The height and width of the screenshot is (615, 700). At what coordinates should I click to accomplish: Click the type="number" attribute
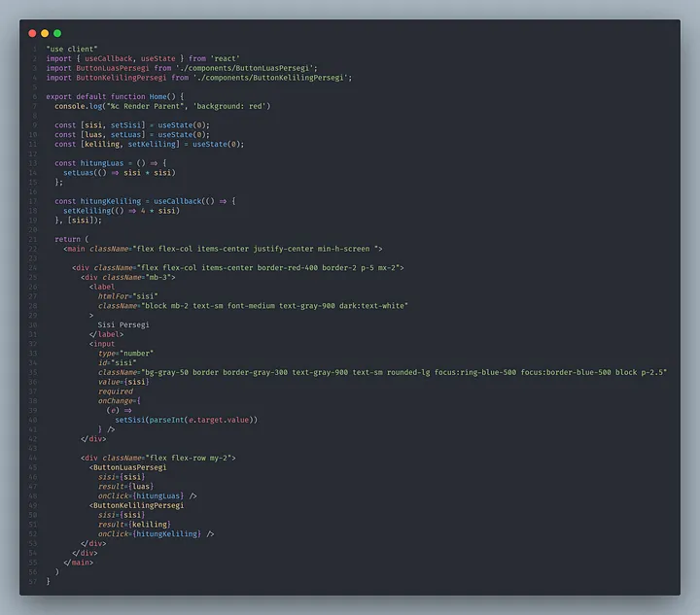click(x=125, y=354)
